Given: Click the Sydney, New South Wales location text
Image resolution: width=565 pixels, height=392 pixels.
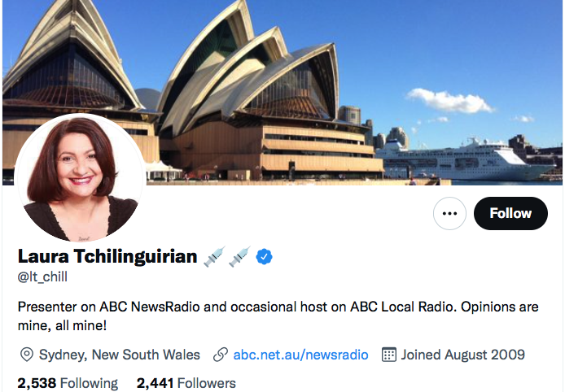Looking at the screenshot, I should 120,355.
